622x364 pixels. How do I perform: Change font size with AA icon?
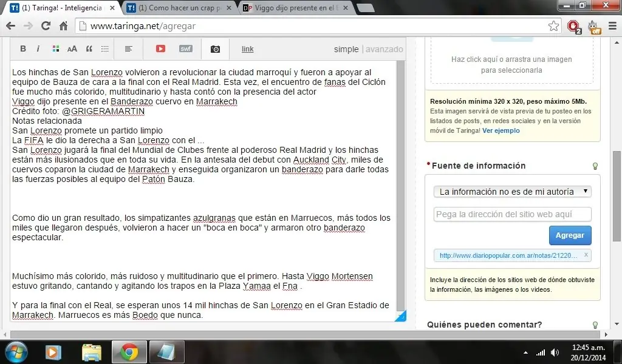click(72, 49)
